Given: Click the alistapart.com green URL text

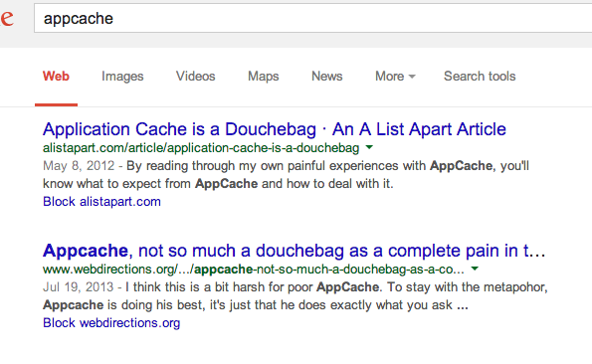Looking at the screenshot, I should 201,148.
